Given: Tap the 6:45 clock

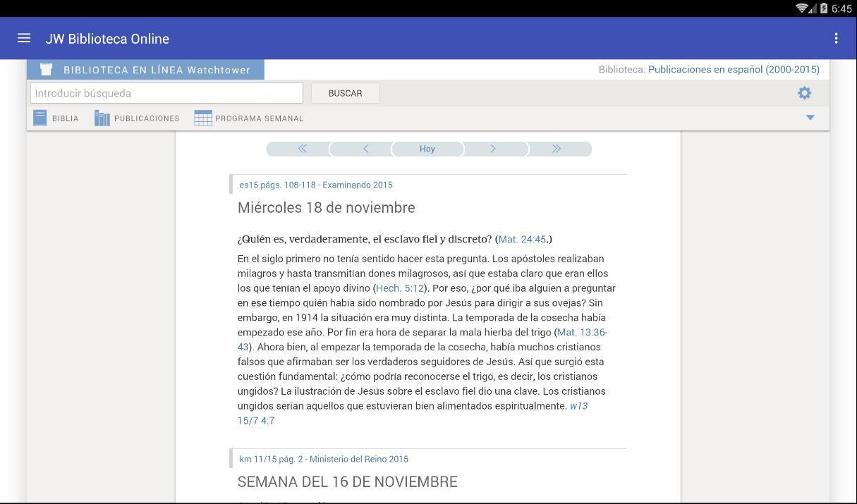Looking at the screenshot, I should tap(841, 8).
